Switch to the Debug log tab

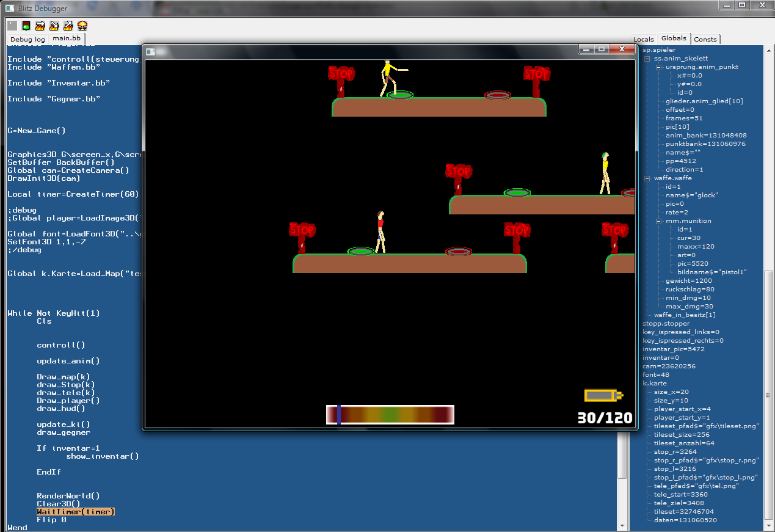click(27, 39)
